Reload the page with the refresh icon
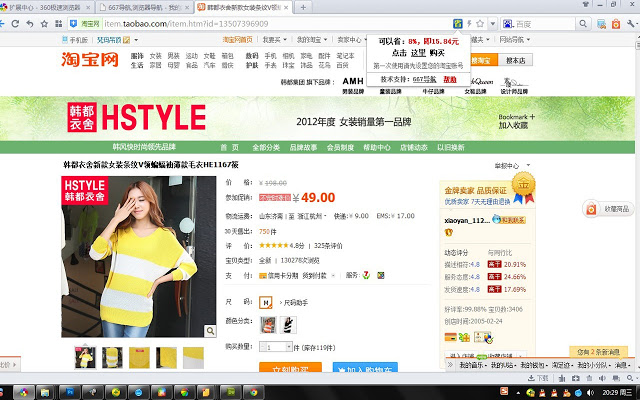Image resolution: width=640 pixels, height=400 pixels. pos(15,24)
